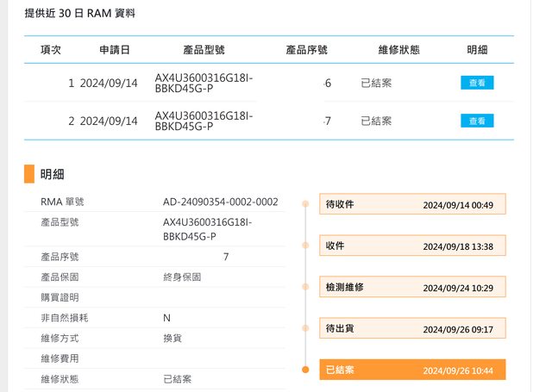Viewport: 552px width, 392px height.
Task: Click the 檢測維修 timeline dot
Action: (x=305, y=287)
